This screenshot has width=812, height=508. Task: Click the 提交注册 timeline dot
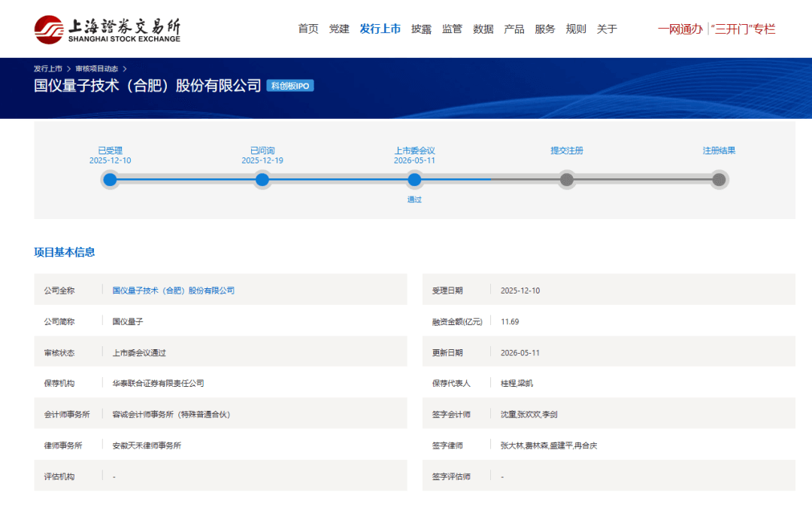click(567, 180)
